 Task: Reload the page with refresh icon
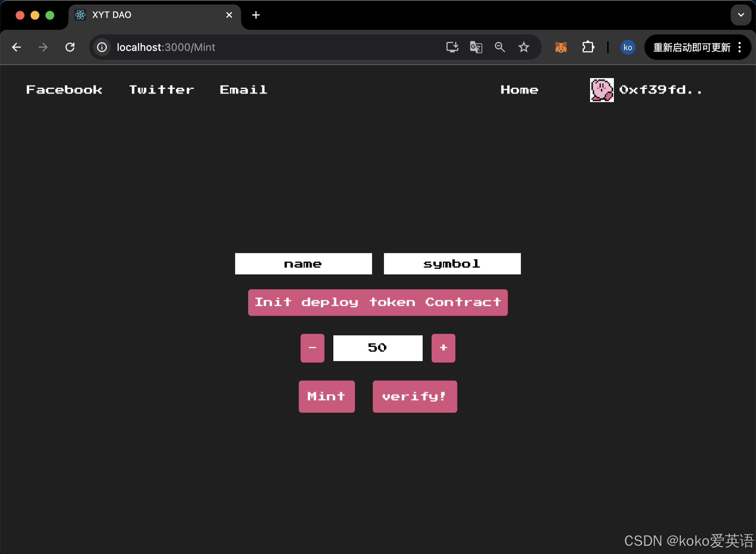pyautogui.click(x=70, y=47)
